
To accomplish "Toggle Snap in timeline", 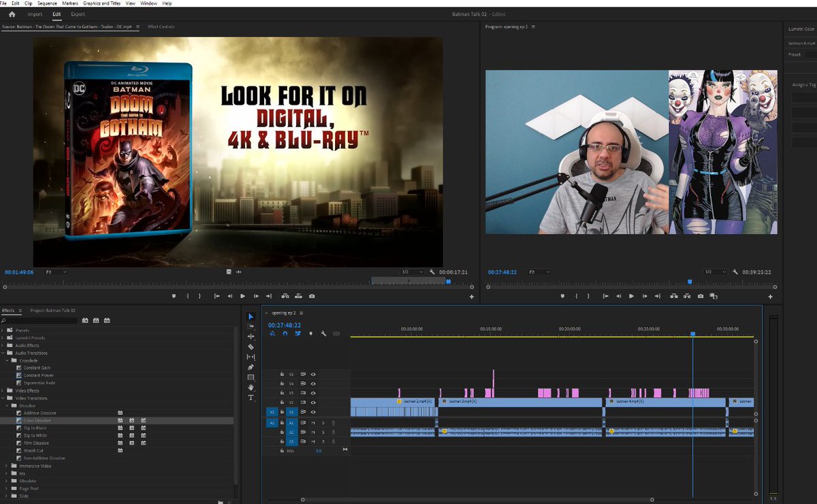I will (x=285, y=333).
